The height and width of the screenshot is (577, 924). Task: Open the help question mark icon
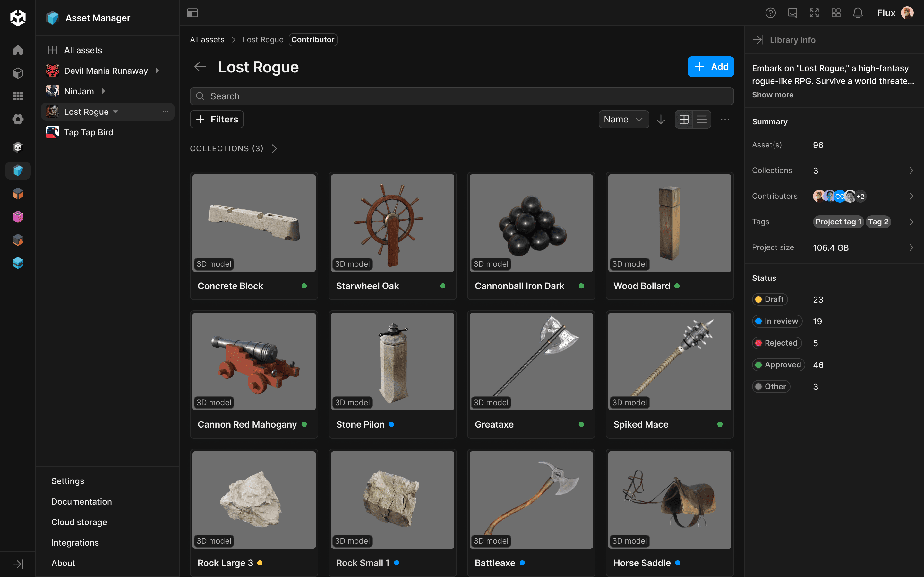(771, 13)
